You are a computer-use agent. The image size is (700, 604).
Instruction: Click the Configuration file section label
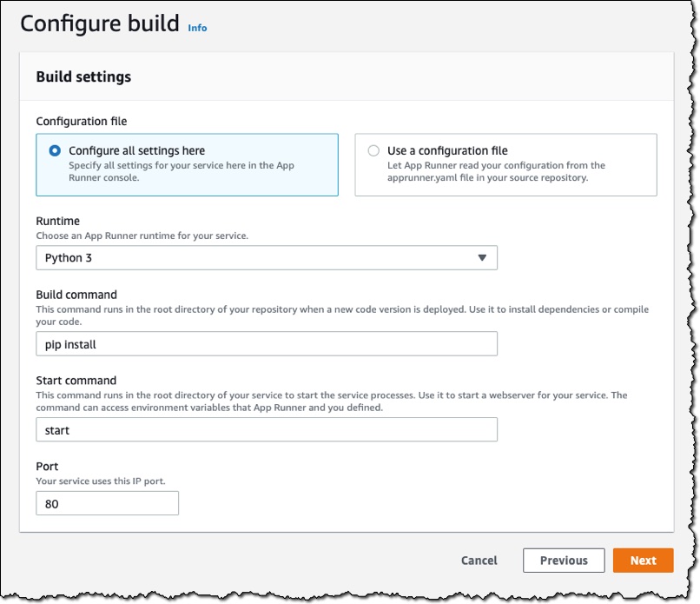point(82,121)
